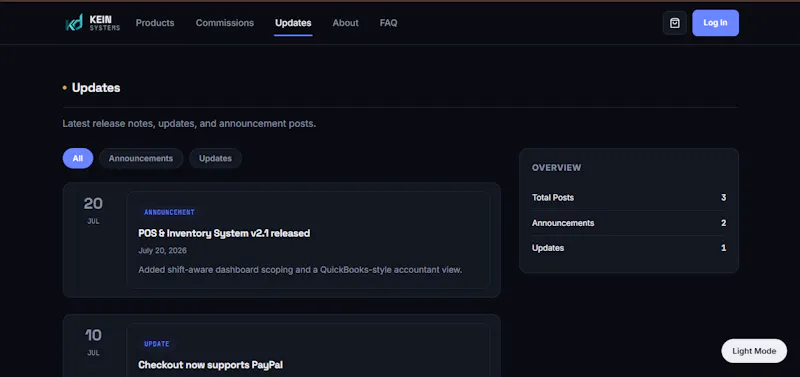
Task: Click the shift-aware dashboard scoping summary text
Action: tap(300, 269)
